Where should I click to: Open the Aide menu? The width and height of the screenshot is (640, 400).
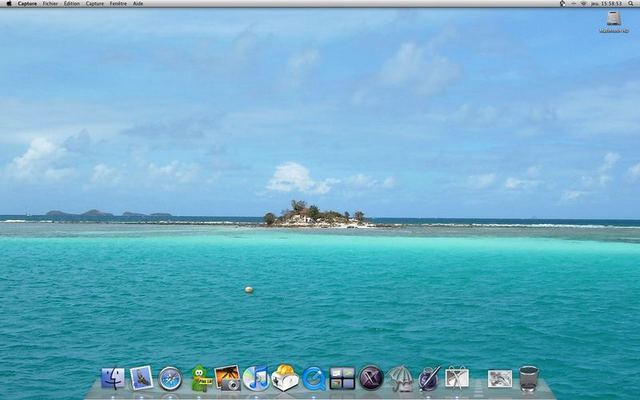coord(138,4)
